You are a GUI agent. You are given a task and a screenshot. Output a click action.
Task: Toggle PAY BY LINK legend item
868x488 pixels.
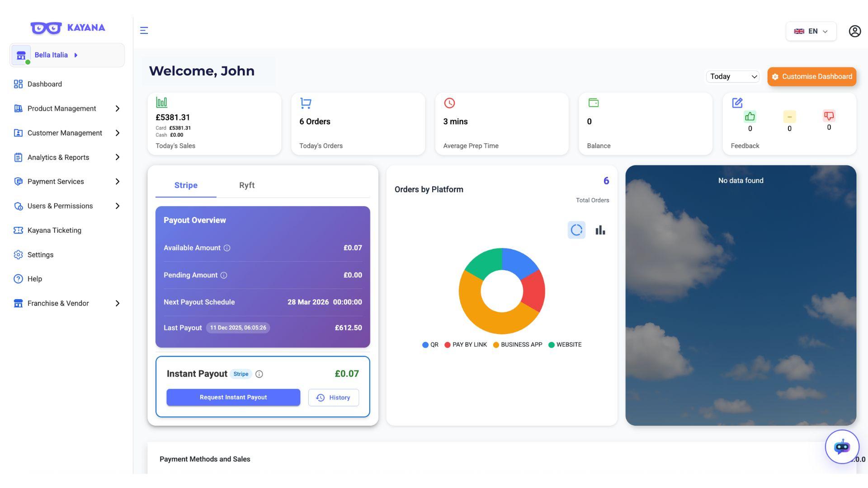466,345
